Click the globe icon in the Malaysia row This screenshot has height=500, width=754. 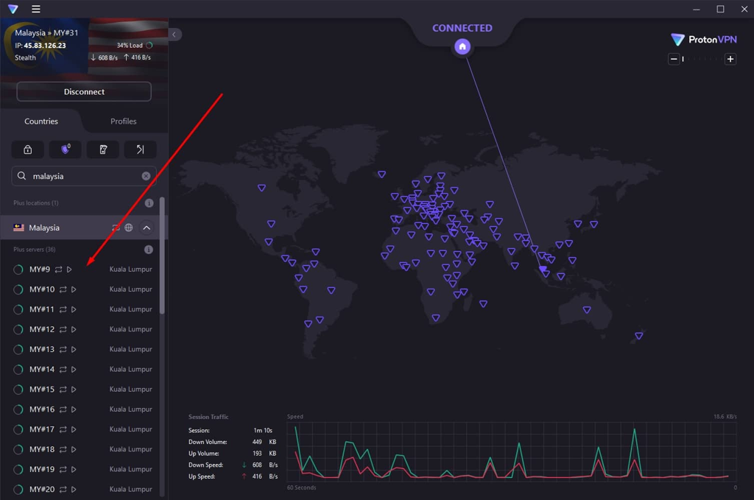coord(129,228)
